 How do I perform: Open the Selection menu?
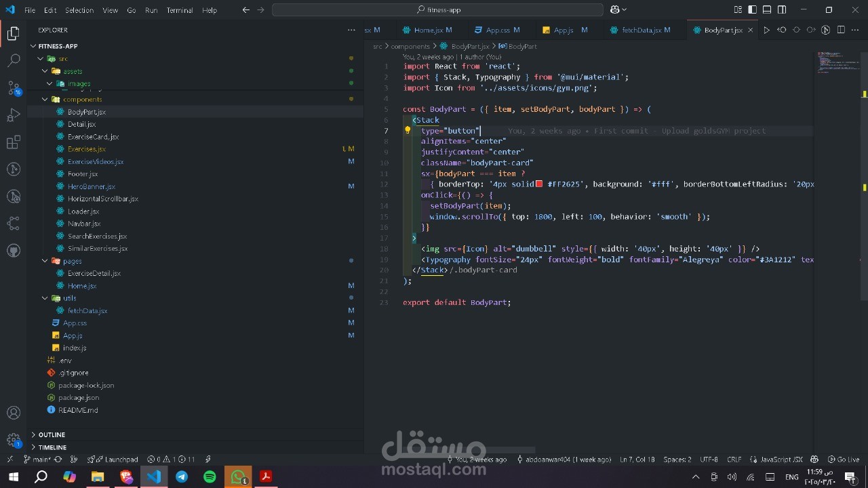pyautogui.click(x=79, y=10)
